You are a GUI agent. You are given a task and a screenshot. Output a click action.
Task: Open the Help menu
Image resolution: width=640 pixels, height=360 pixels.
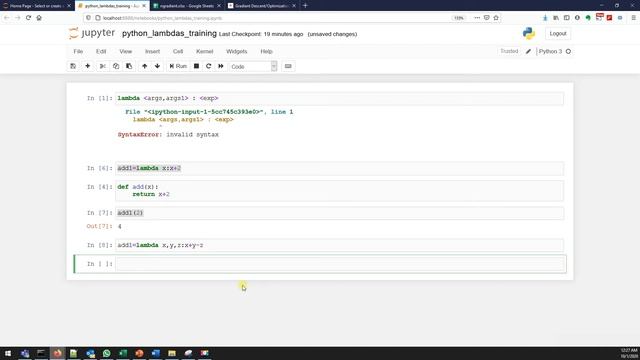pyautogui.click(x=266, y=51)
